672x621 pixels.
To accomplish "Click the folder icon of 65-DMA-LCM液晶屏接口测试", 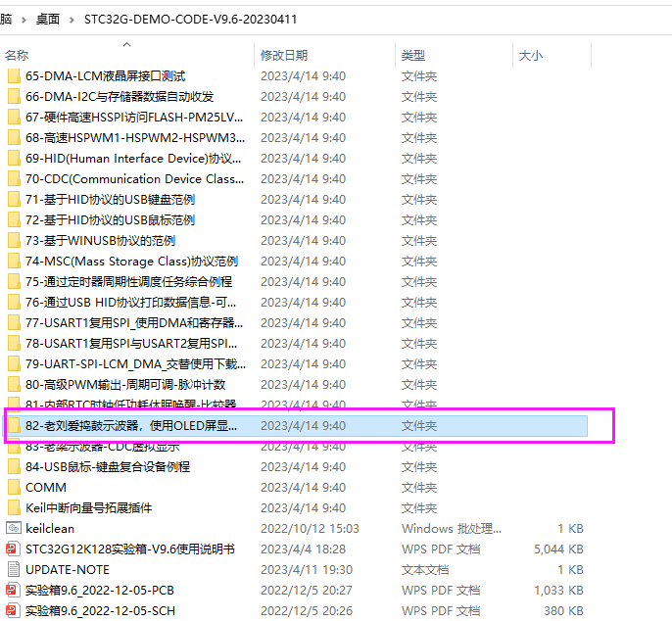I will 14,76.
